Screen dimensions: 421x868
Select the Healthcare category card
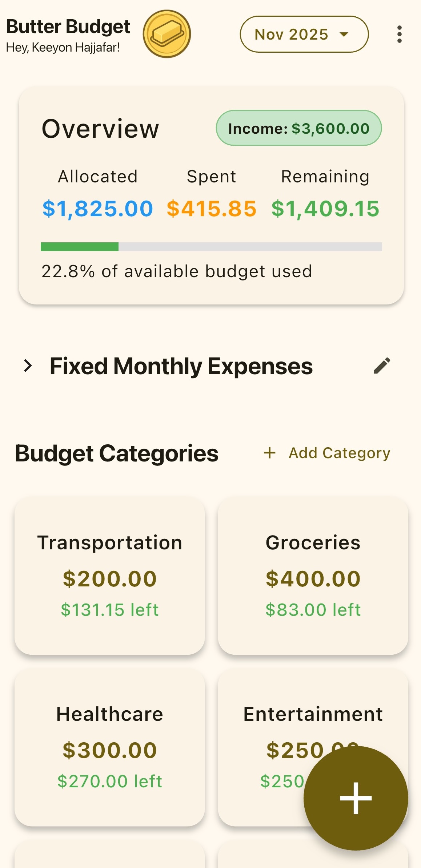pos(109,747)
